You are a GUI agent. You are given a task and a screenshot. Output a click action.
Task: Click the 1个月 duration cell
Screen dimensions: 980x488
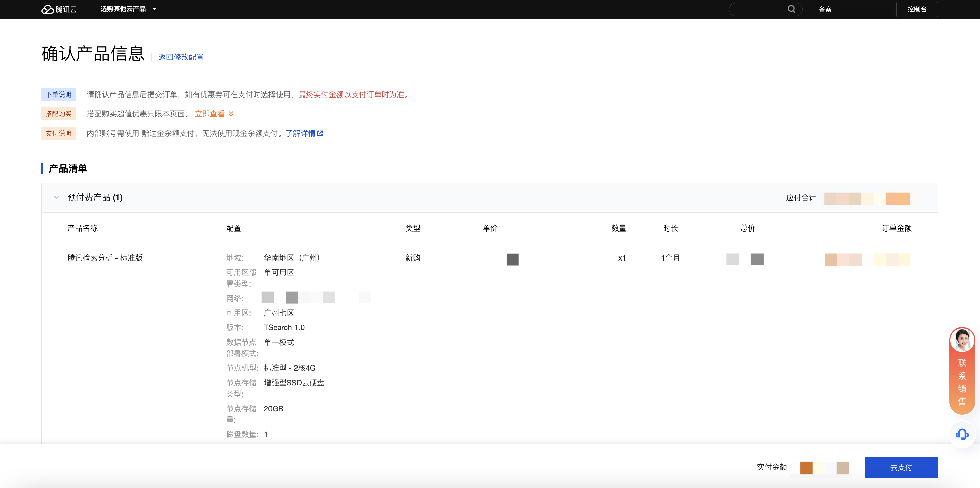(x=670, y=258)
